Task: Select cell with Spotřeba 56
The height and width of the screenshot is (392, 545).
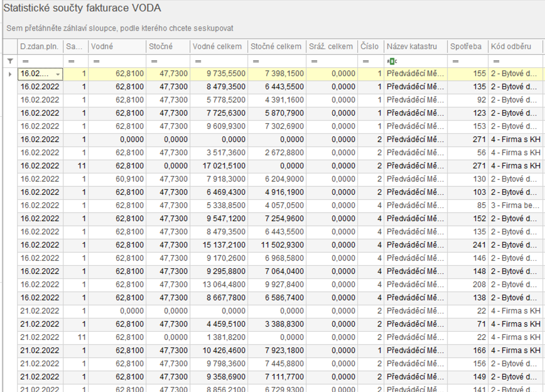Action: point(468,153)
